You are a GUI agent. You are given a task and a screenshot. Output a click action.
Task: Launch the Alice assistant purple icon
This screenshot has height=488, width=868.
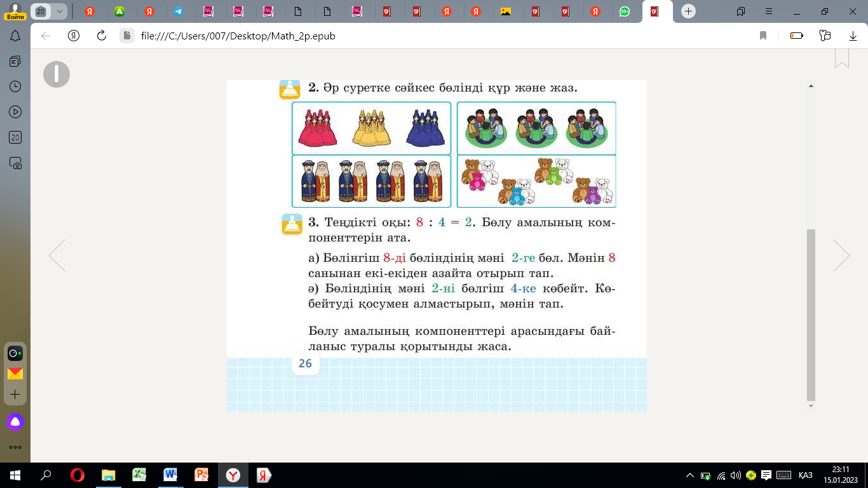coord(15,421)
